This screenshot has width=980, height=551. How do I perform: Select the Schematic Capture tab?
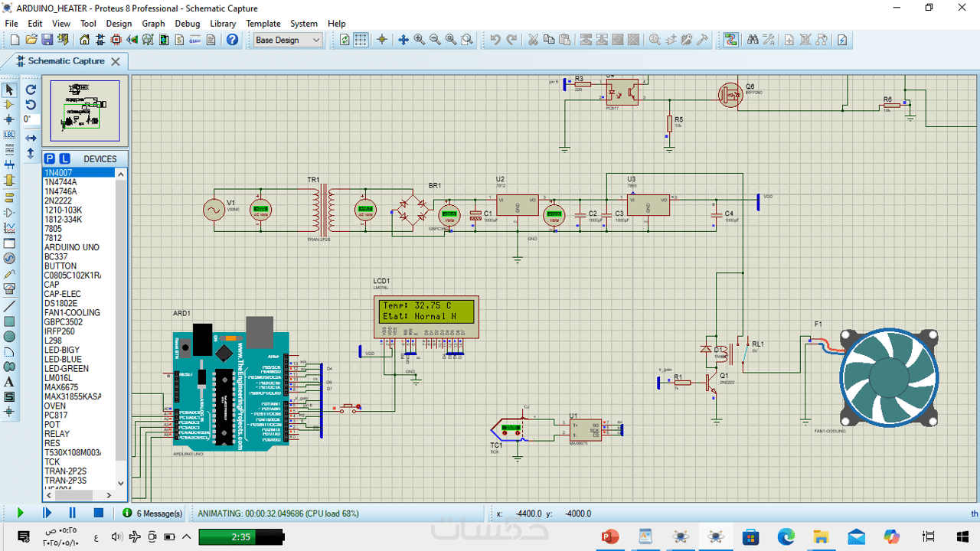pyautogui.click(x=66, y=61)
